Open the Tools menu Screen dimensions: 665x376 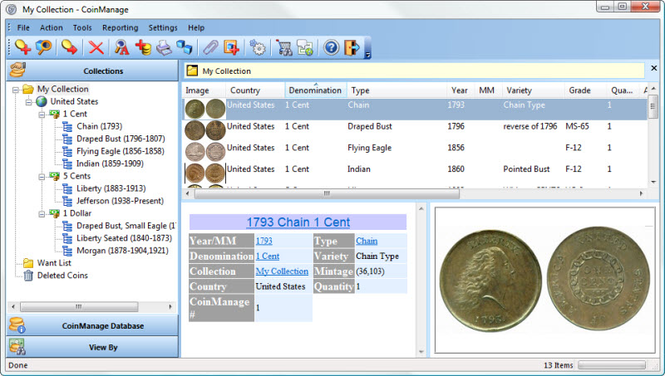click(82, 28)
